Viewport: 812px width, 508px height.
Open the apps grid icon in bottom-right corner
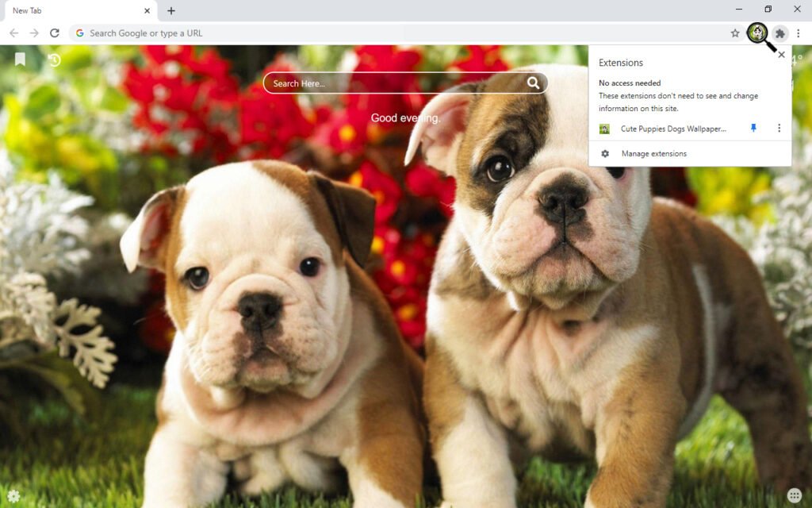792,494
